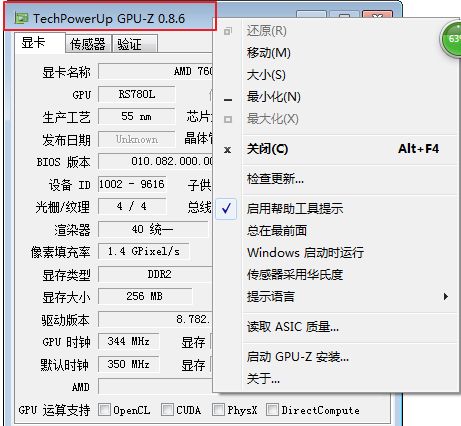The height and width of the screenshot is (426, 461).
Task: Check the PhysX checkbox
Action: pos(218,409)
